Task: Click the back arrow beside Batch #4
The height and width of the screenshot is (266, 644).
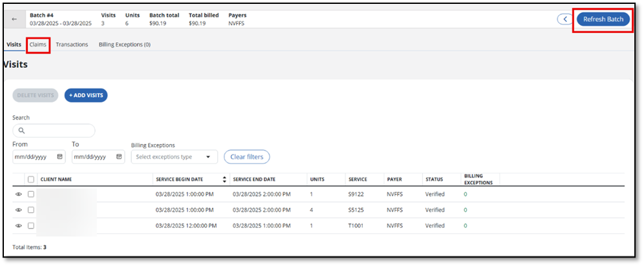Action: (14, 19)
